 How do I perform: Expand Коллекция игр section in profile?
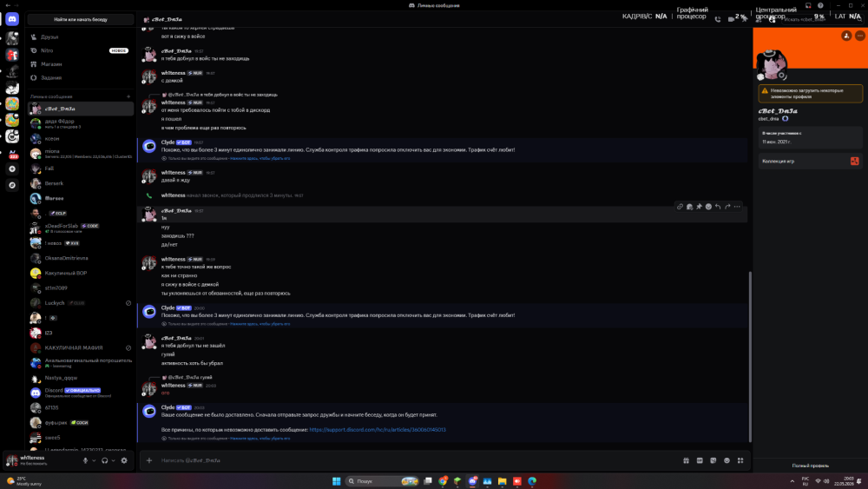point(811,162)
